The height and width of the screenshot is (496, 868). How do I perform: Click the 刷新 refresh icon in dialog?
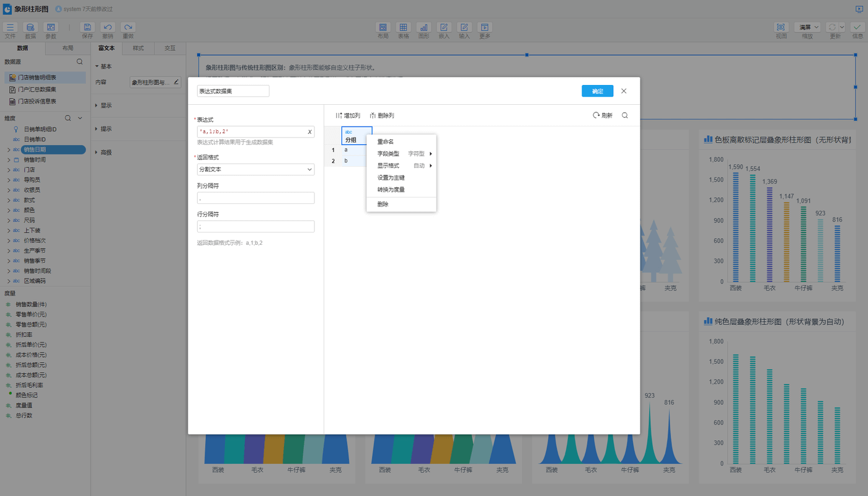click(596, 115)
